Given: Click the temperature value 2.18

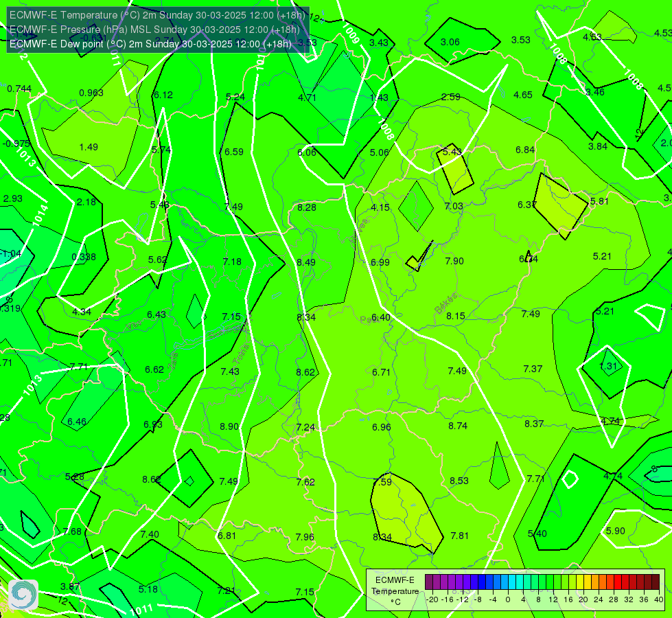Looking at the screenshot, I should click(x=86, y=202).
